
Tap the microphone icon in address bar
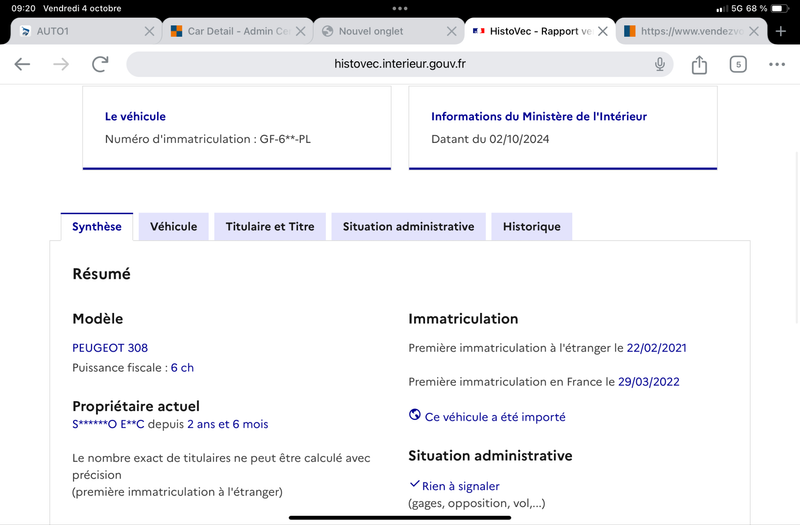pos(660,64)
